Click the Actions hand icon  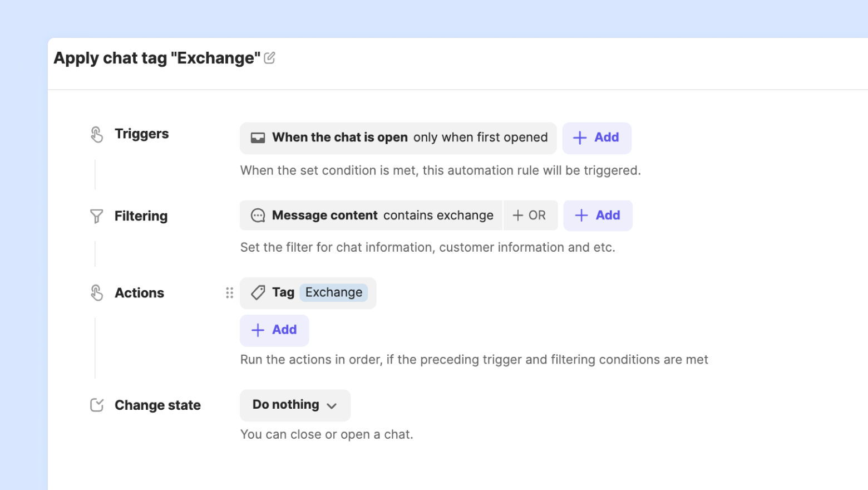[97, 293]
